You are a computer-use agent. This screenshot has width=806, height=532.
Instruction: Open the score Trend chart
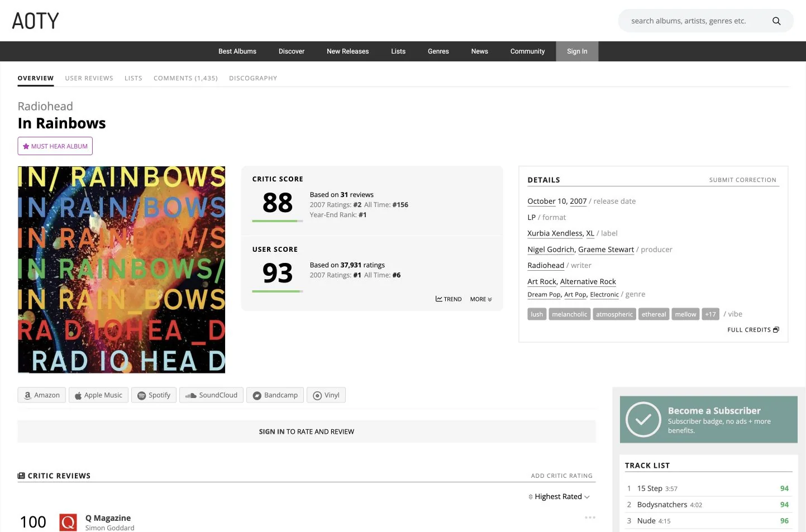pos(449,299)
